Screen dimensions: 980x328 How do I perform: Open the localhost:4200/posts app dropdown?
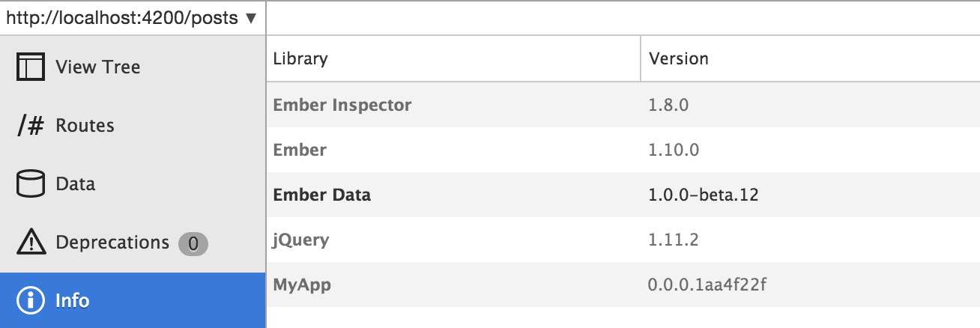pos(124,18)
